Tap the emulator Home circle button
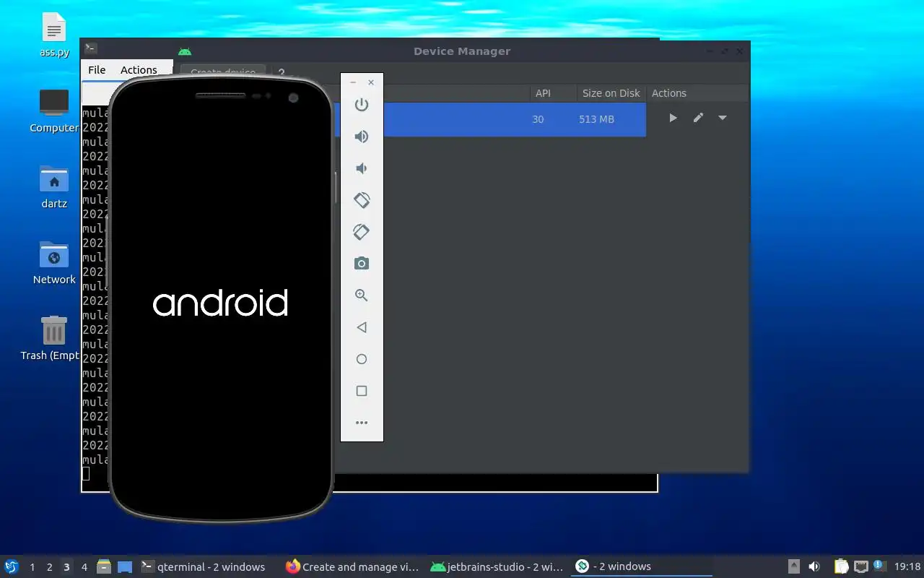The image size is (924, 578). click(x=362, y=359)
